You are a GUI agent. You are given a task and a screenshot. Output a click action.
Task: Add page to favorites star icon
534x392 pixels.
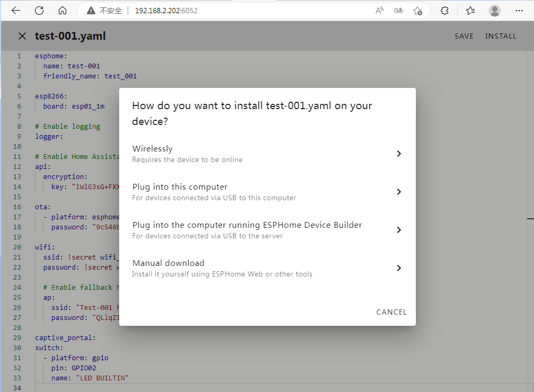[417, 11]
